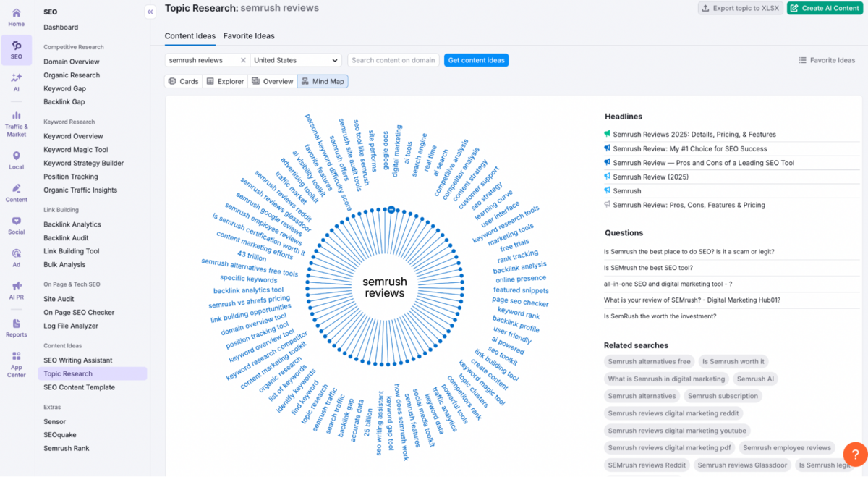This screenshot has height=477, width=868.
Task: Click Export topic to XLSX button
Action: [739, 8]
